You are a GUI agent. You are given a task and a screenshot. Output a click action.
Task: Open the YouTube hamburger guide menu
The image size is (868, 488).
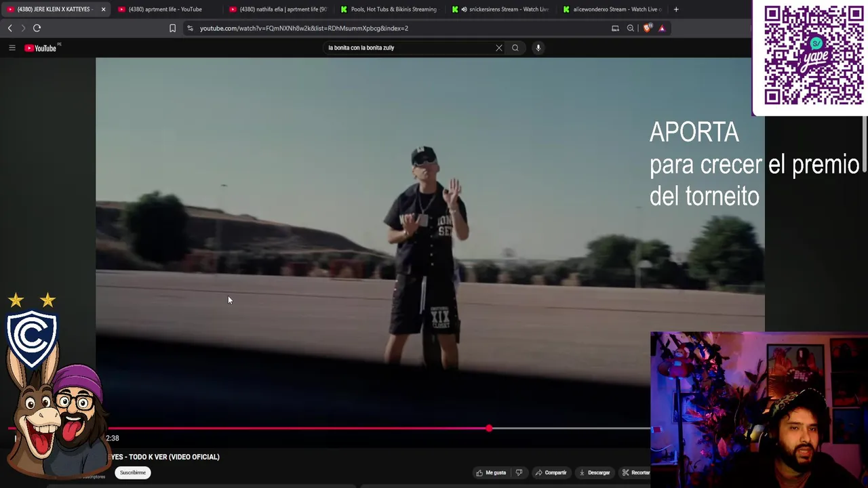tap(12, 47)
